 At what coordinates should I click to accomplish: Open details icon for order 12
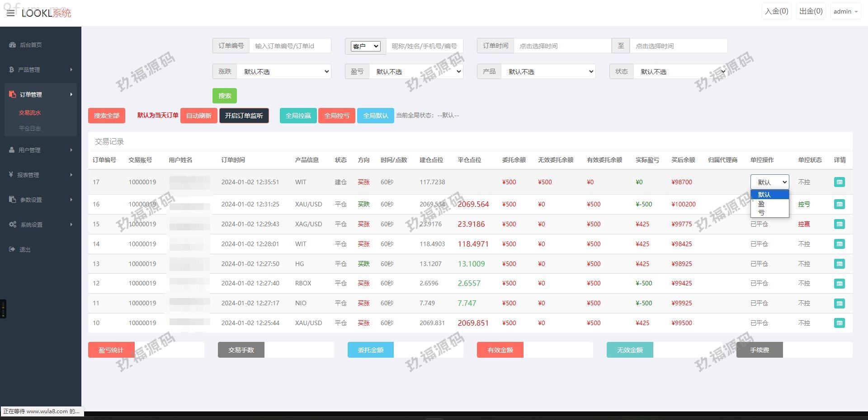pos(839,284)
